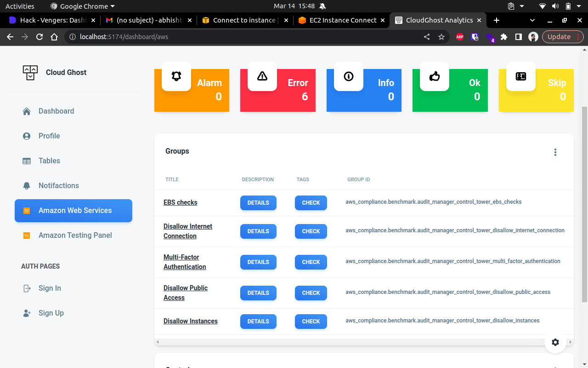Open the Disallow Instances title link
The height and width of the screenshot is (368, 588).
(x=191, y=321)
